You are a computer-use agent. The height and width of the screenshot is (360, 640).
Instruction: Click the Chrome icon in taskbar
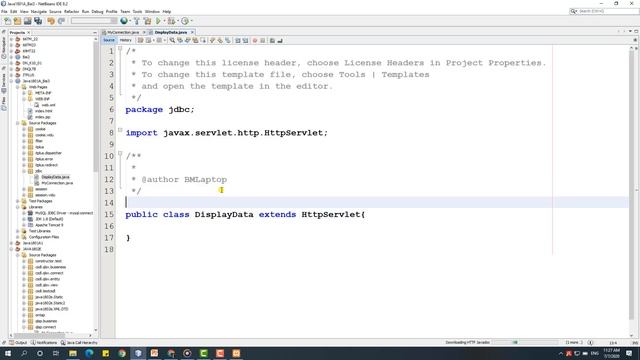tap(122, 353)
